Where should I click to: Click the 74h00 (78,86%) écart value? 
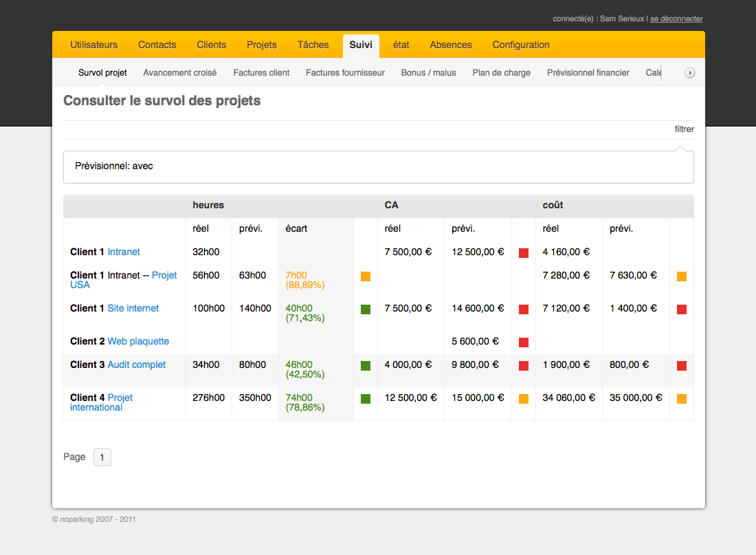coord(304,402)
